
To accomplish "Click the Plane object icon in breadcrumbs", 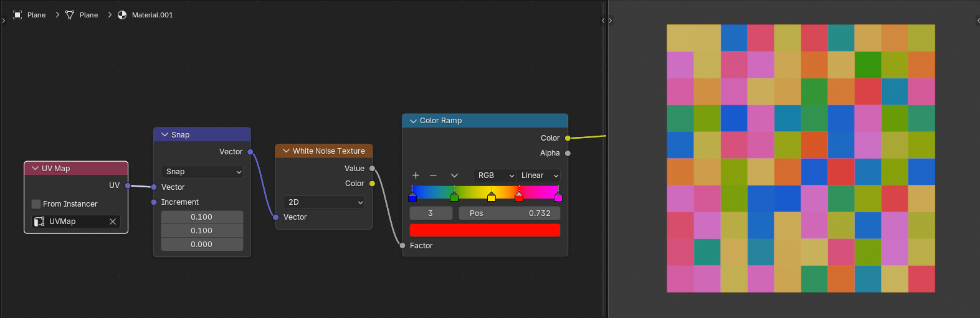I will pos(17,15).
